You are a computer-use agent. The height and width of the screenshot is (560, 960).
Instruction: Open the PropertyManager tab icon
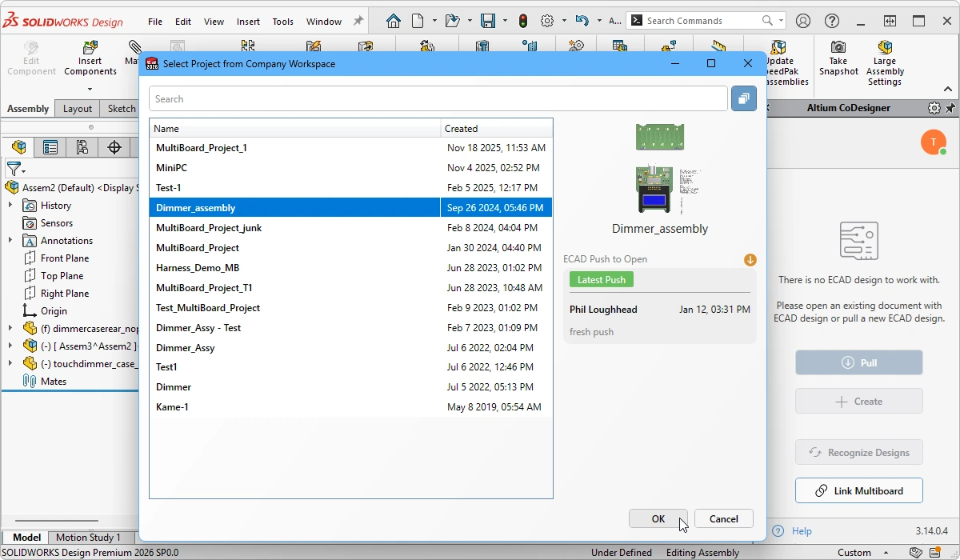tap(50, 147)
